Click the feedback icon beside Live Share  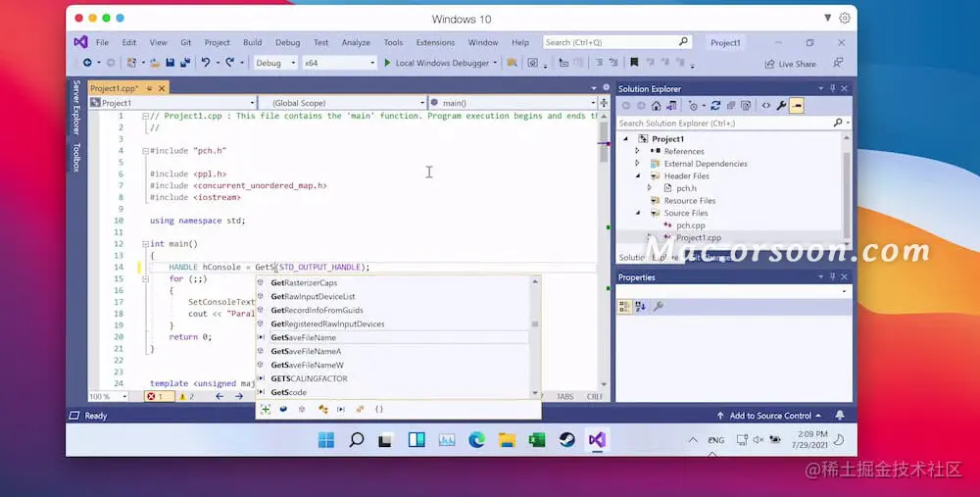click(x=838, y=63)
